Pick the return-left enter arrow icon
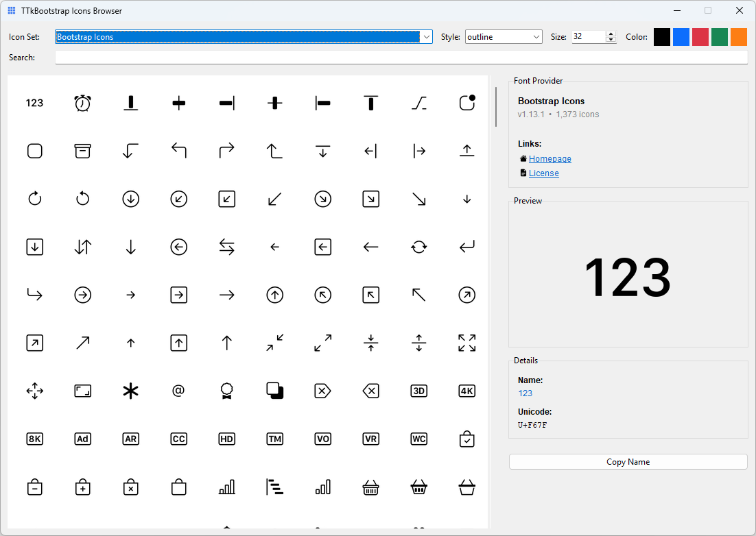The height and width of the screenshot is (536, 756). [x=466, y=247]
